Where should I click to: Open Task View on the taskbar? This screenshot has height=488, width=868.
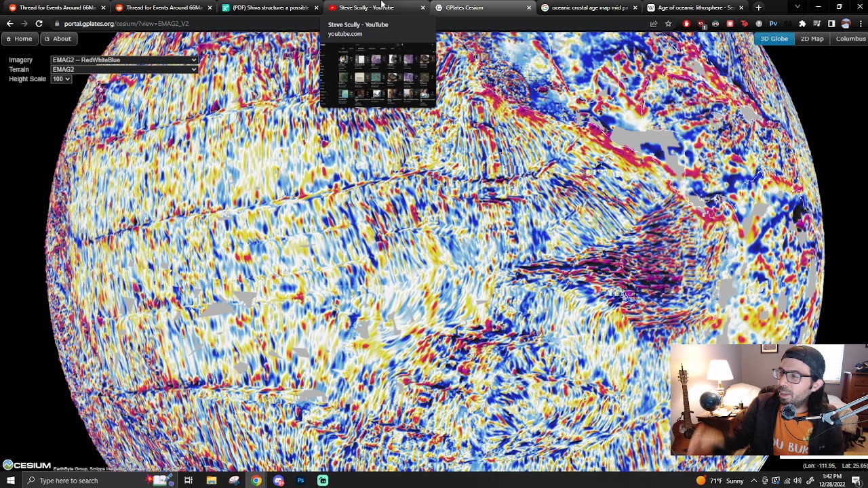coord(189,481)
